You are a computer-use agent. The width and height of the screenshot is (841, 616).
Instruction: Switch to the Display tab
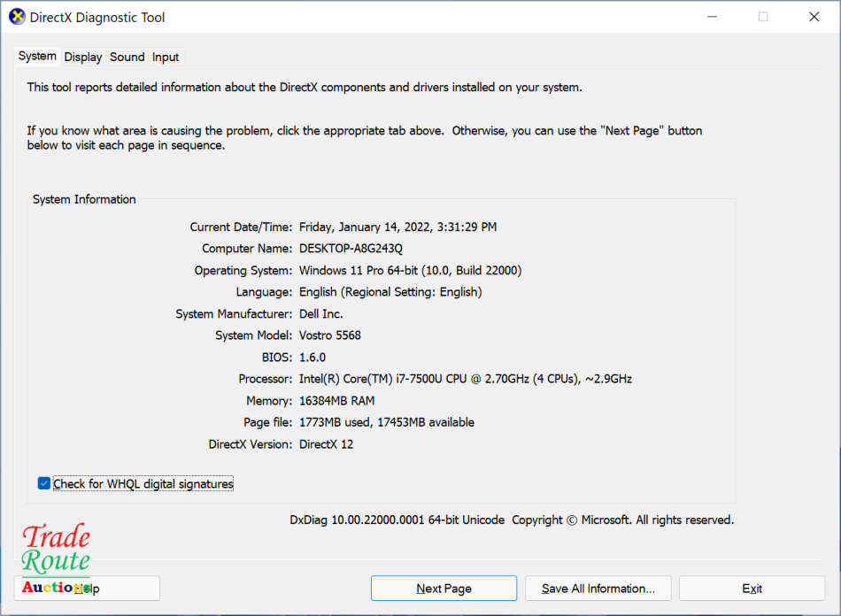(x=82, y=57)
